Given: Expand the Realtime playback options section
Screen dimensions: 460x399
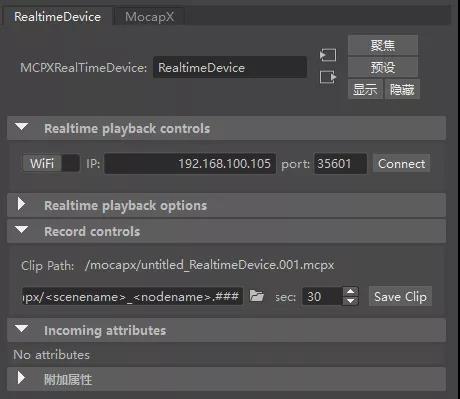Looking at the screenshot, I should (21, 204).
